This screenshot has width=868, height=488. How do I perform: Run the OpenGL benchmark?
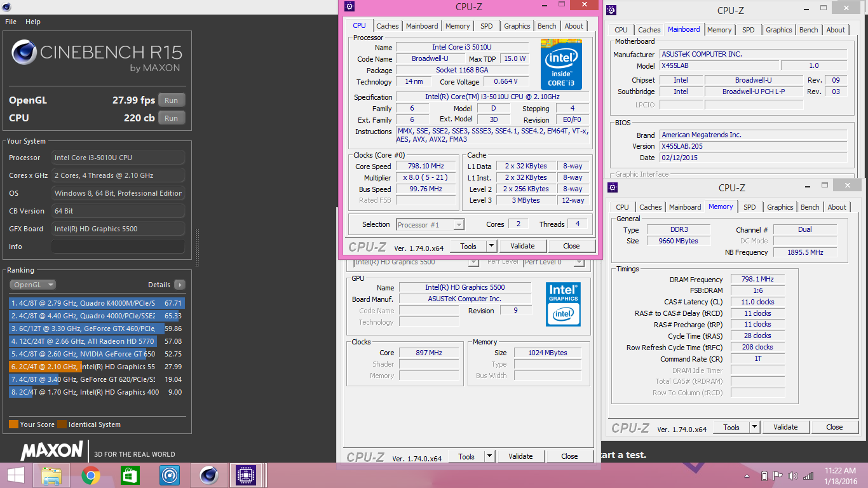coord(172,100)
